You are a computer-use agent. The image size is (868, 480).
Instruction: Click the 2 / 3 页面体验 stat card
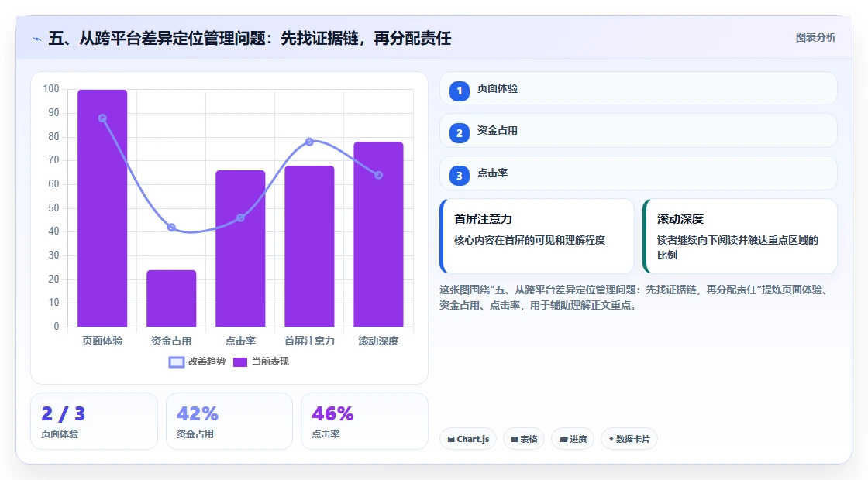click(x=94, y=421)
